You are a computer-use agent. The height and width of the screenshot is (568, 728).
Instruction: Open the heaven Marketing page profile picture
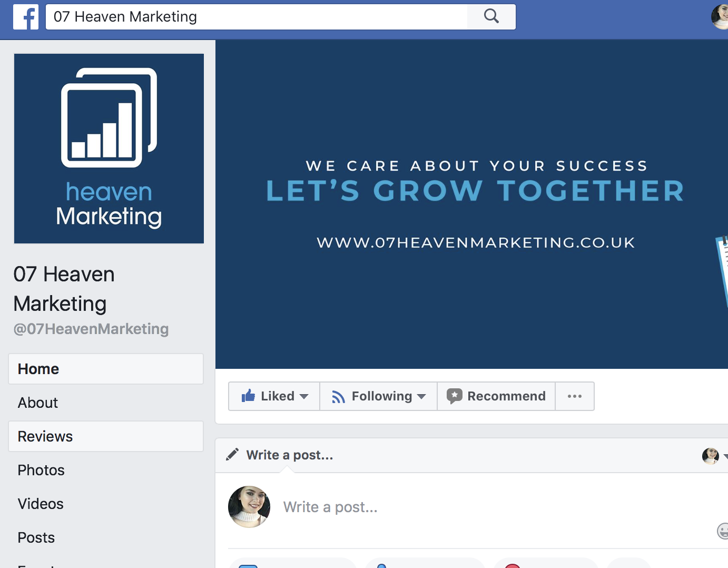click(109, 149)
